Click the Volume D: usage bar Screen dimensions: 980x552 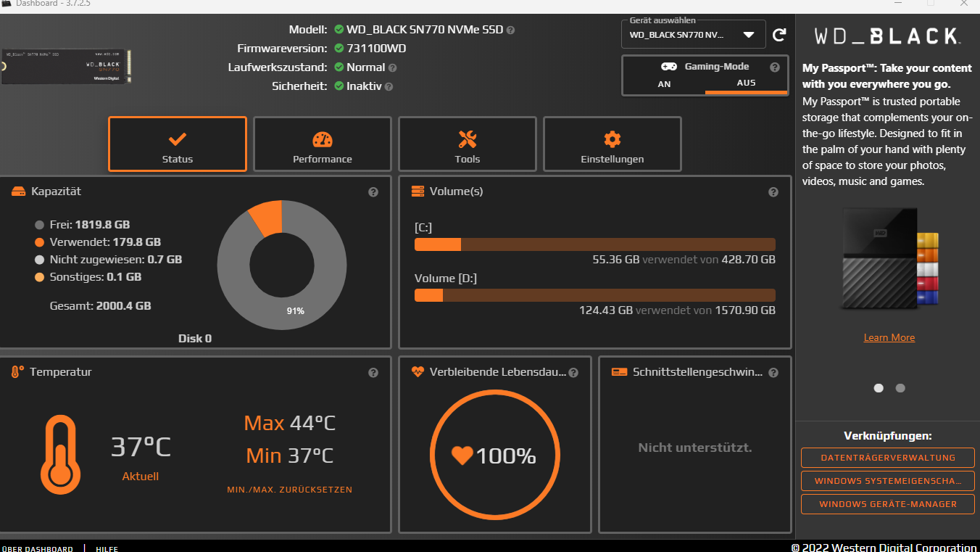pyautogui.click(x=595, y=295)
